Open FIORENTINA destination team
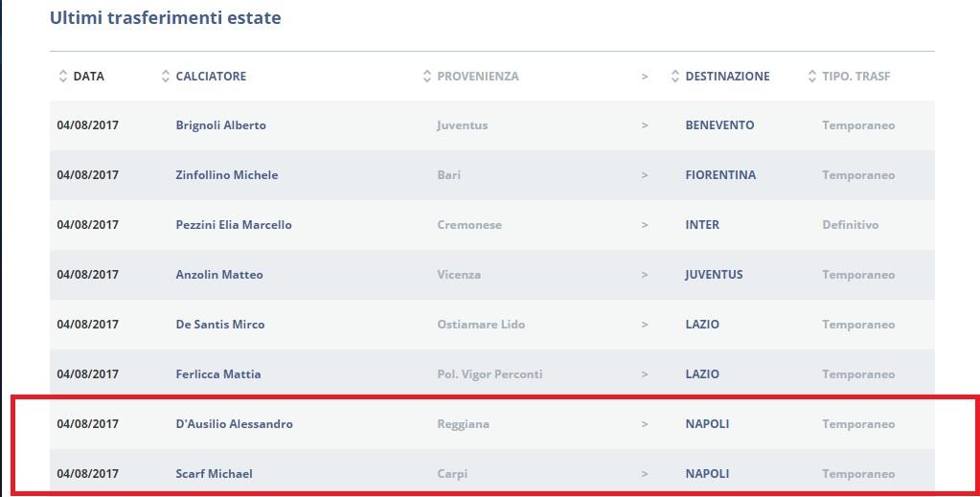 (720, 175)
